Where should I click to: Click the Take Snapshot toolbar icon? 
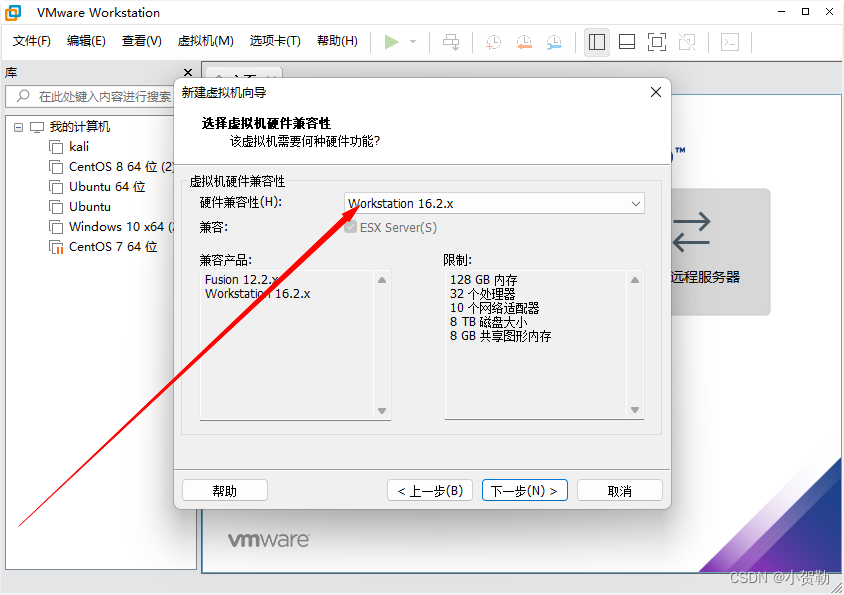click(x=493, y=41)
